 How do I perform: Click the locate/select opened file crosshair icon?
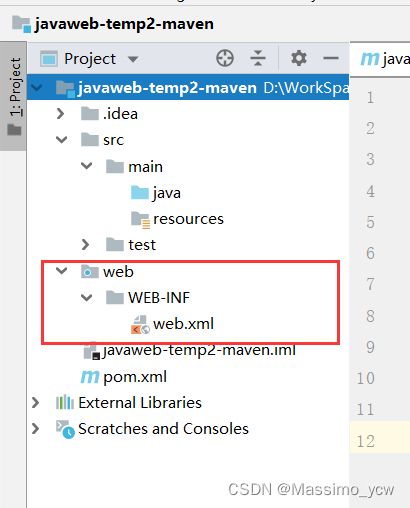click(225, 58)
